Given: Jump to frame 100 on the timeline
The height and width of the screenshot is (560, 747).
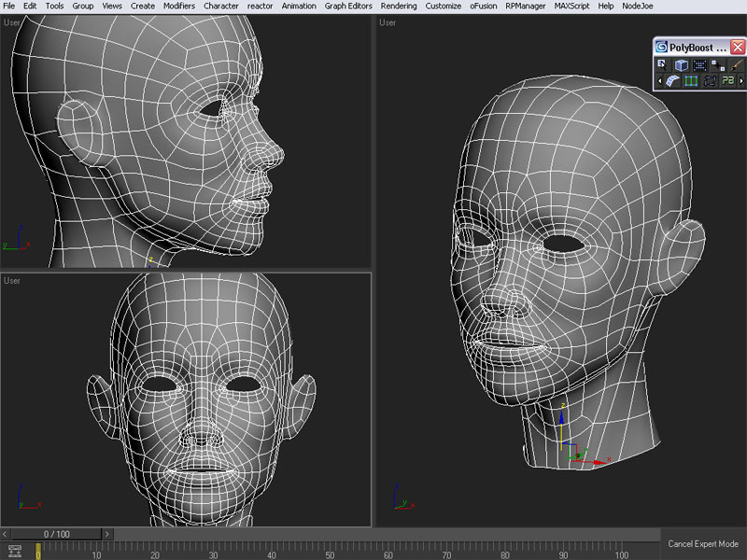Looking at the screenshot, I should pyautogui.click(x=621, y=554).
